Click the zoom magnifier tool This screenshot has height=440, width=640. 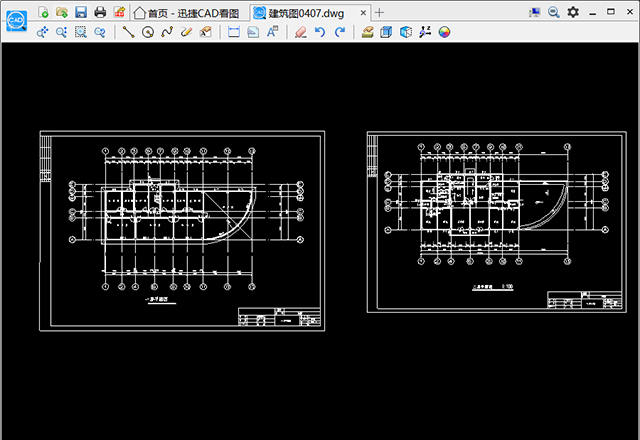[x=61, y=32]
